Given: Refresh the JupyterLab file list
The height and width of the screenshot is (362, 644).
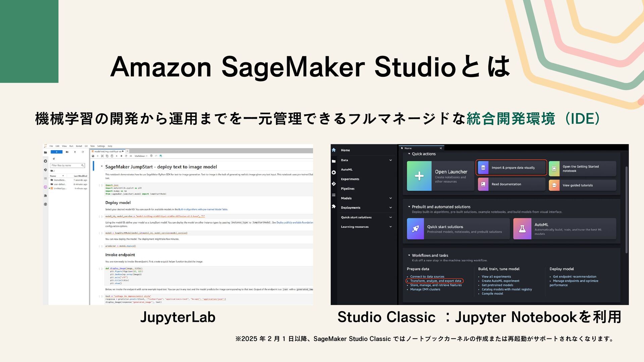Looking at the screenshot, I should pos(83,152).
